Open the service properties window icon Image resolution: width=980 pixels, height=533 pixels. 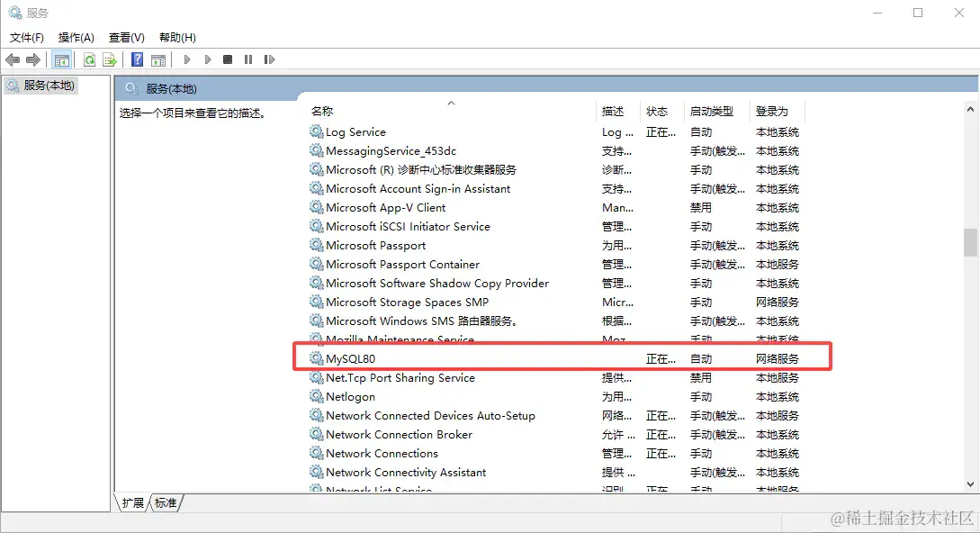pos(158,59)
